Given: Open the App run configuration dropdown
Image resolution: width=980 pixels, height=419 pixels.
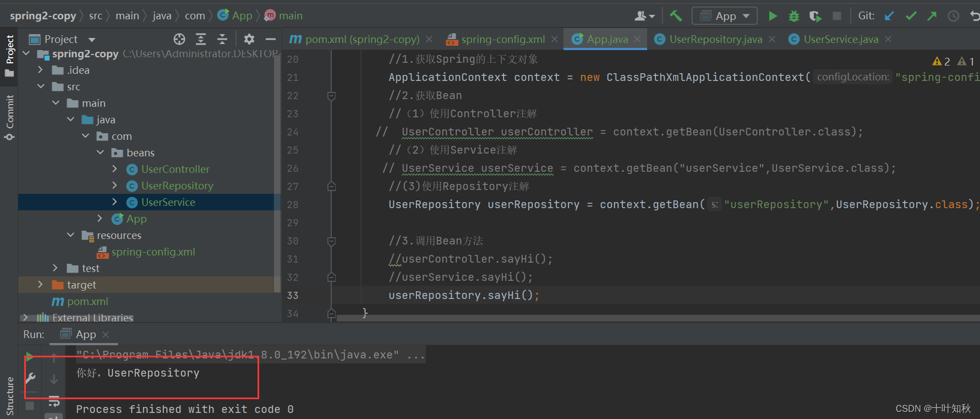Looking at the screenshot, I should coord(724,16).
